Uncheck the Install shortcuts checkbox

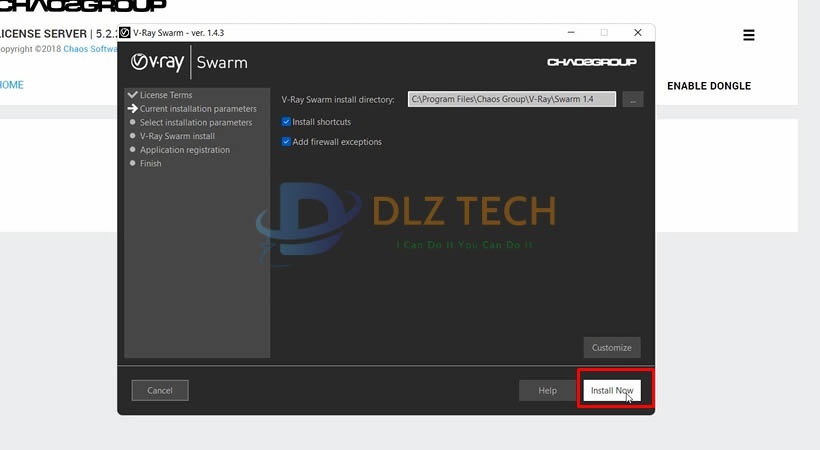point(286,122)
